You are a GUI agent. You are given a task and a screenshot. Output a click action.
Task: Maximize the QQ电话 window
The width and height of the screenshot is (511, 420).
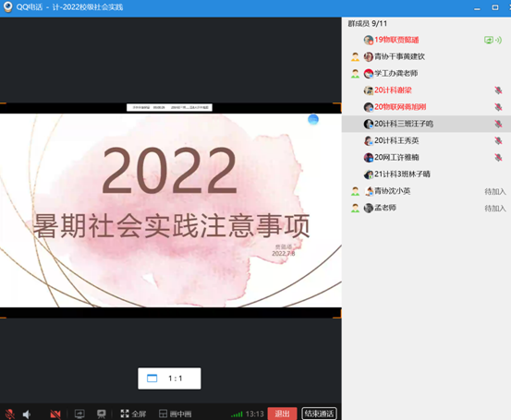pos(495,7)
